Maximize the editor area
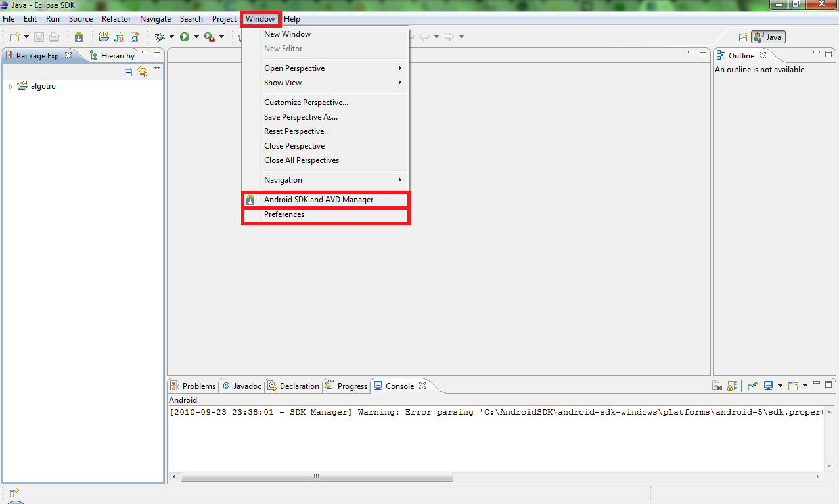This screenshot has height=504, width=839. 703,53
